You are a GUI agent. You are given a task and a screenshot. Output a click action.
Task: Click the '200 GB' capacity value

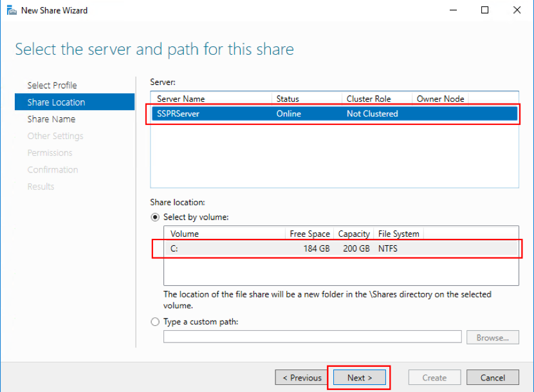(356, 248)
